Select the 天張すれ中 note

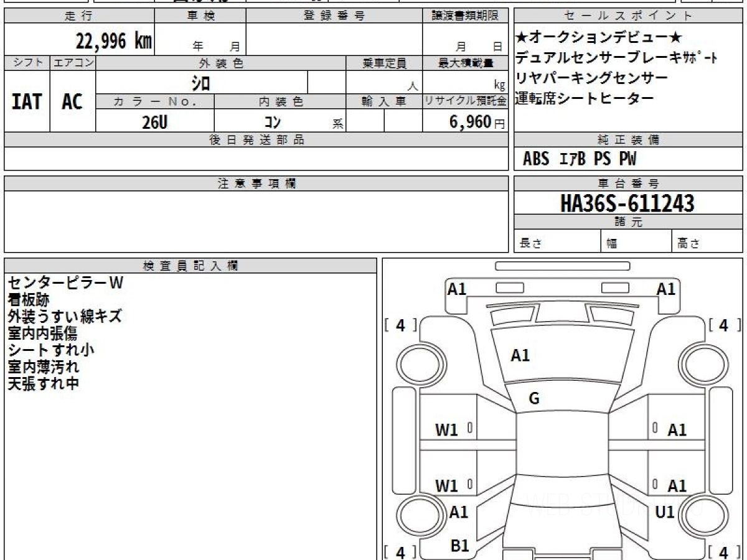pos(43,384)
